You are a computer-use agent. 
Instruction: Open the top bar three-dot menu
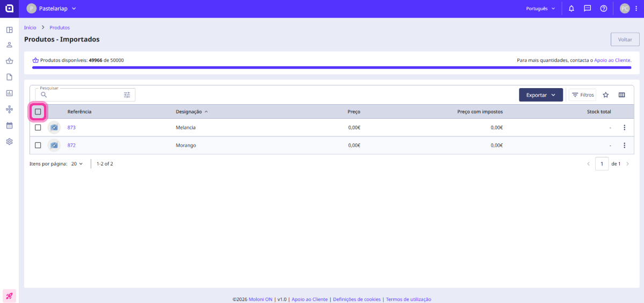pos(636,9)
